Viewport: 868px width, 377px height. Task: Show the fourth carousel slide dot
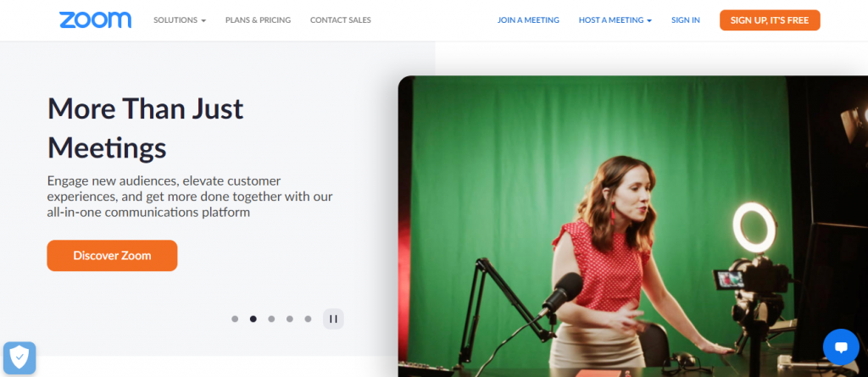pyautogui.click(x=290, y=319)
